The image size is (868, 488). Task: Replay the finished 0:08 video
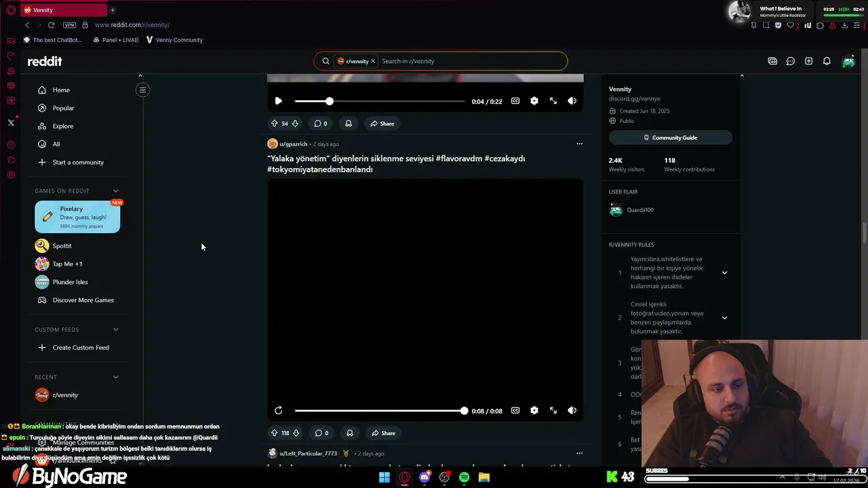(278, 411)
